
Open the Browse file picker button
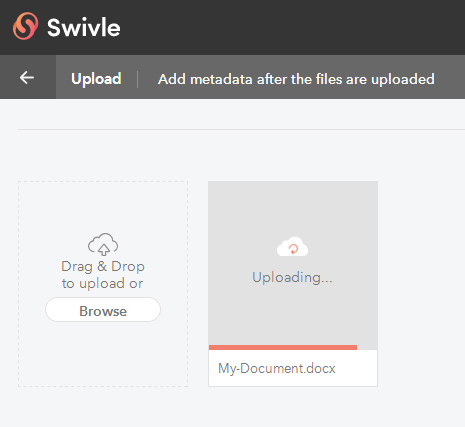pyautogui.click(x=103, y=310)
